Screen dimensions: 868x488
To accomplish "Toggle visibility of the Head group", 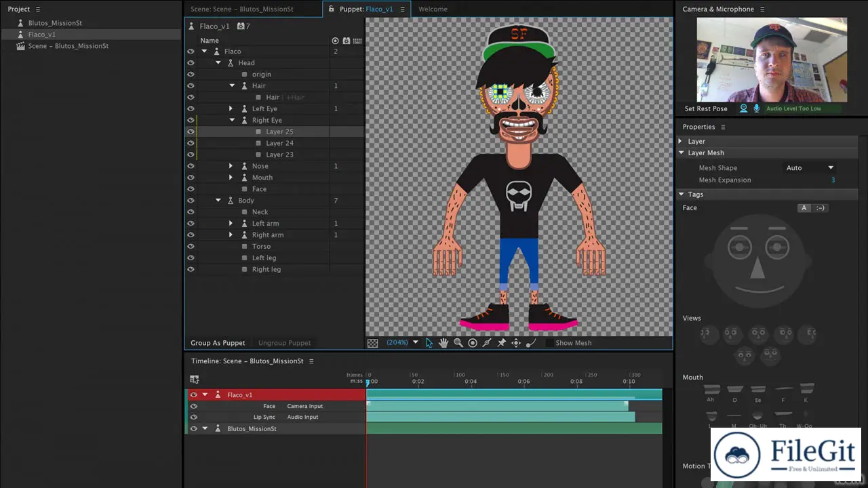I will (x=191, y=63).
